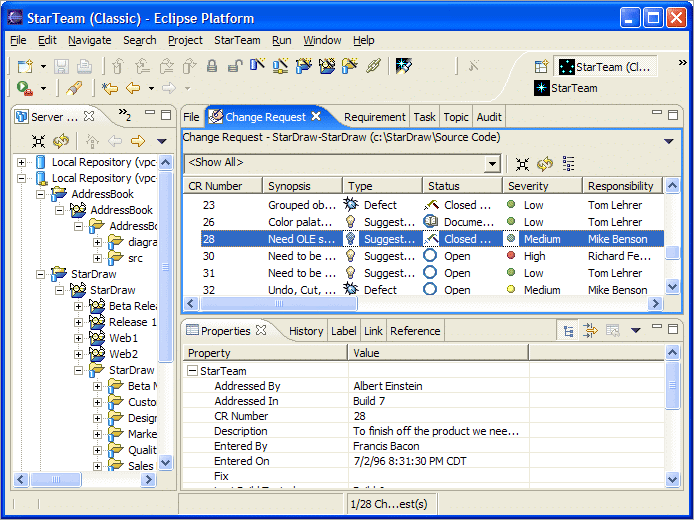Image resolution: width=694 pixels, height=520 pixels.
Task: Click the StarTeam star icon after the chain link
Action: pyautogui.click(x=404, y=66)
